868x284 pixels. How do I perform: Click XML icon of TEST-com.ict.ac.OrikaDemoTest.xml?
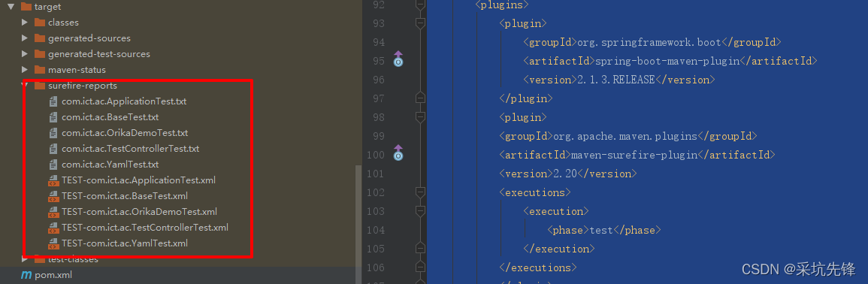tap(53, 211)
